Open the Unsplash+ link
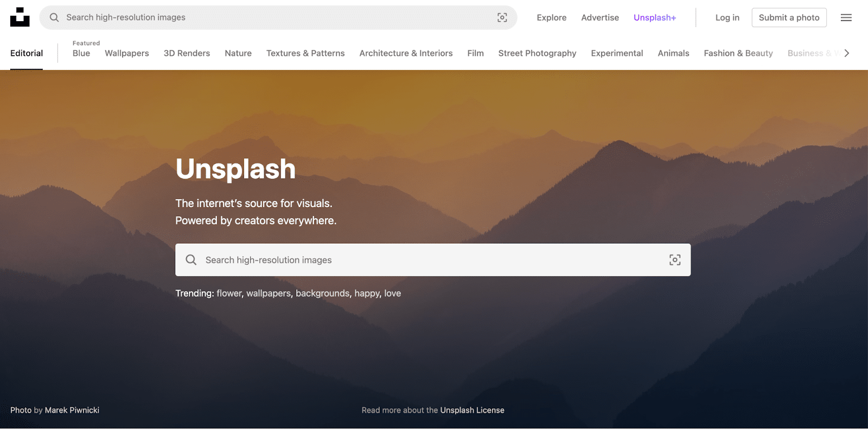 655,17
